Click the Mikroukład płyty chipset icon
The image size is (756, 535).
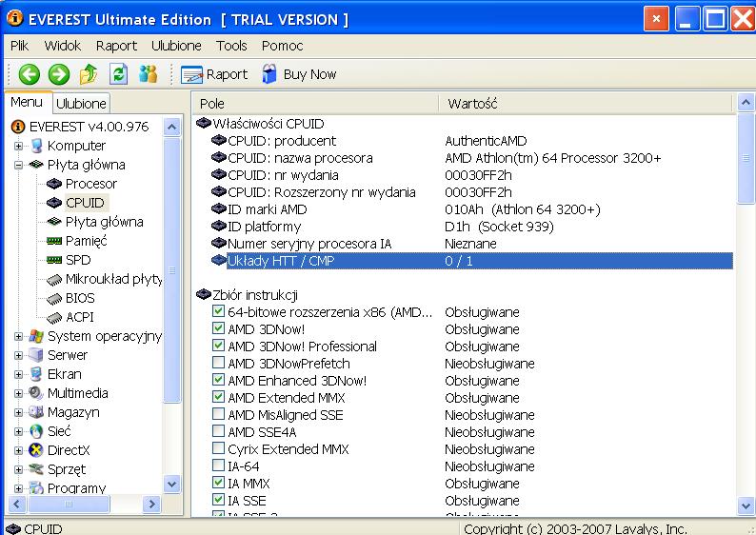(x=54, y=279)
